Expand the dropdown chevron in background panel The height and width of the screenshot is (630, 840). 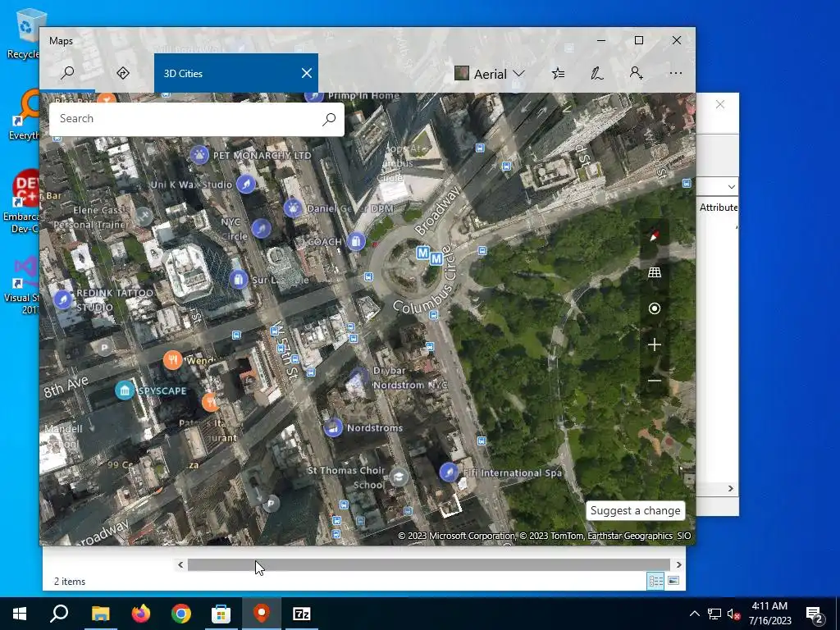(731, 186)
